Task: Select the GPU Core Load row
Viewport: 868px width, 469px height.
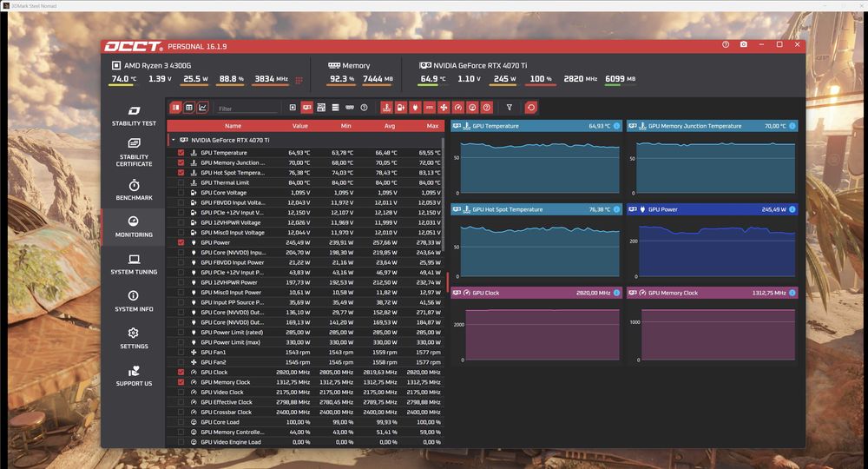Action: pyautogui.click(x=305, y=422)
